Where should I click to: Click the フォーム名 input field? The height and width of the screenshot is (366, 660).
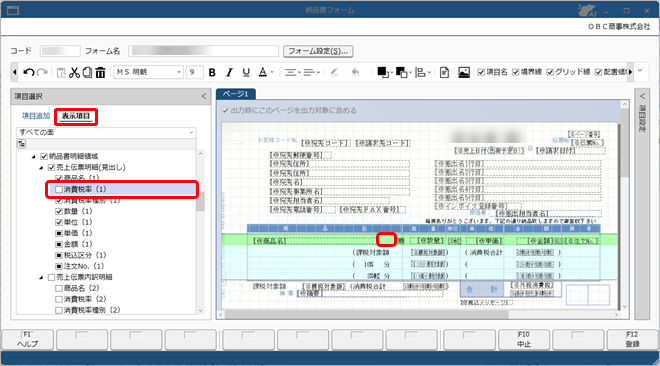pyautogui.click(x=203, y=51)
